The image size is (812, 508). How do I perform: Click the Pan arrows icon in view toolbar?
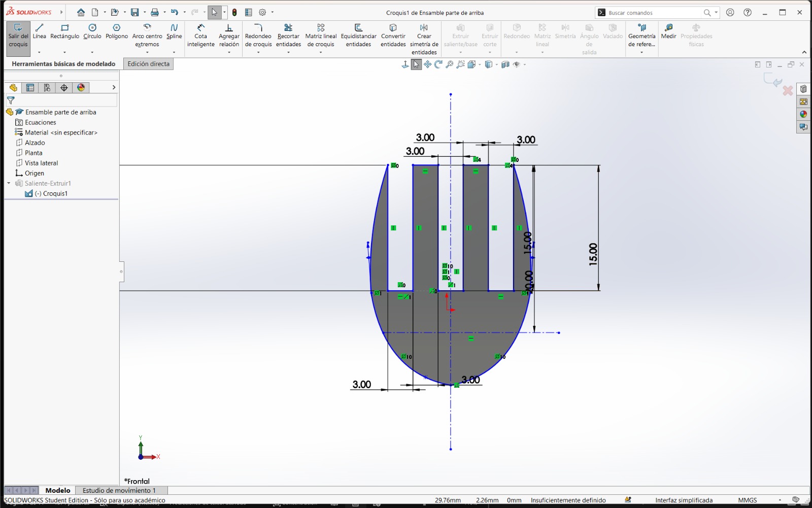[427, 64]
